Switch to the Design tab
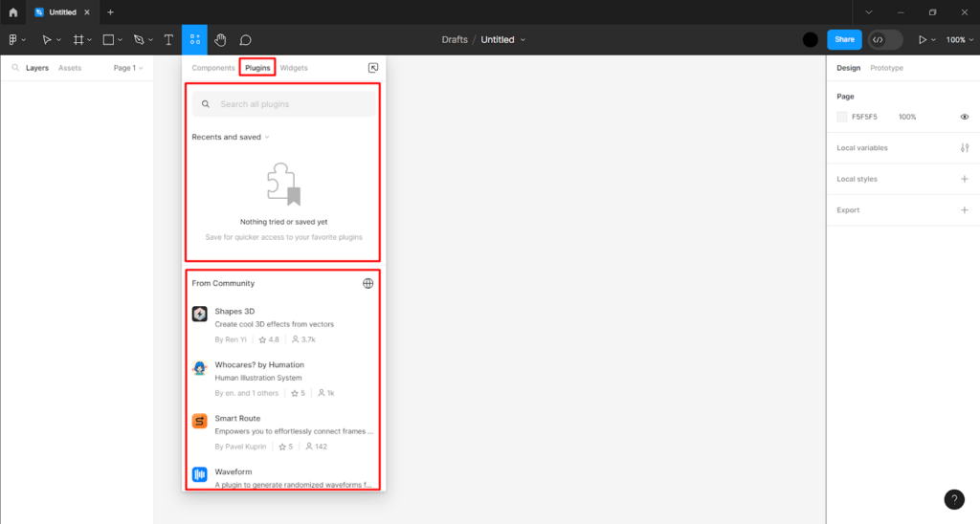This screenshot has width=980, height=524. click(x=848, y=68)
